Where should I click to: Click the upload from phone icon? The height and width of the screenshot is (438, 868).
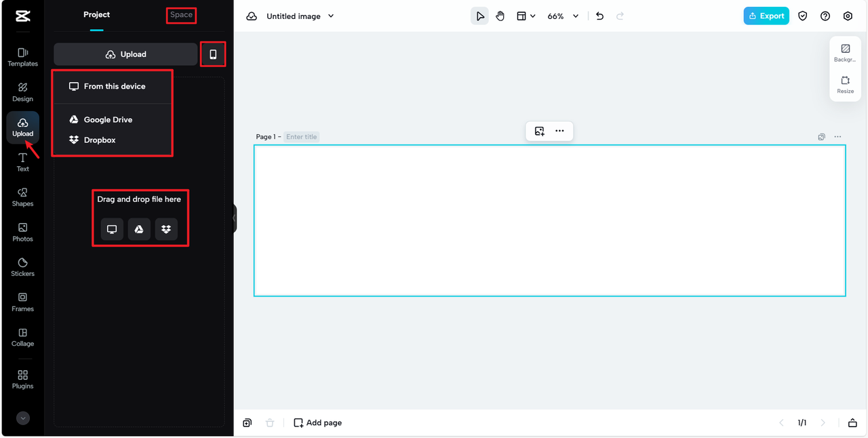tap(213, 54)
